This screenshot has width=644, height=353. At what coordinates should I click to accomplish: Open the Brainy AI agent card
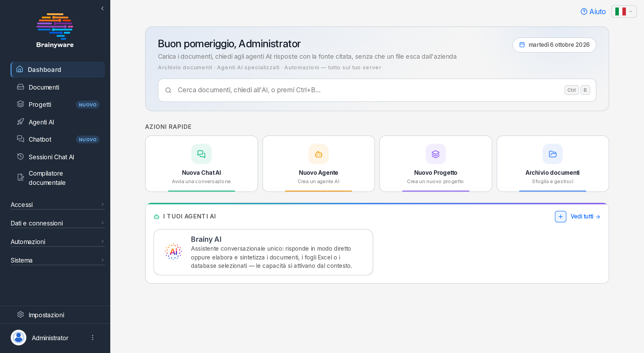click(x=263, y=252)
